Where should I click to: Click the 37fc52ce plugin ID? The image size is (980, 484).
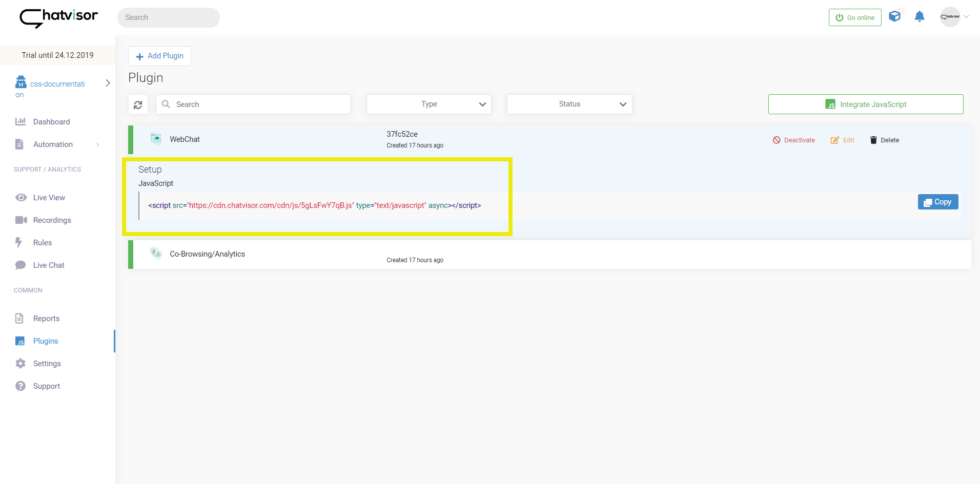402,134
